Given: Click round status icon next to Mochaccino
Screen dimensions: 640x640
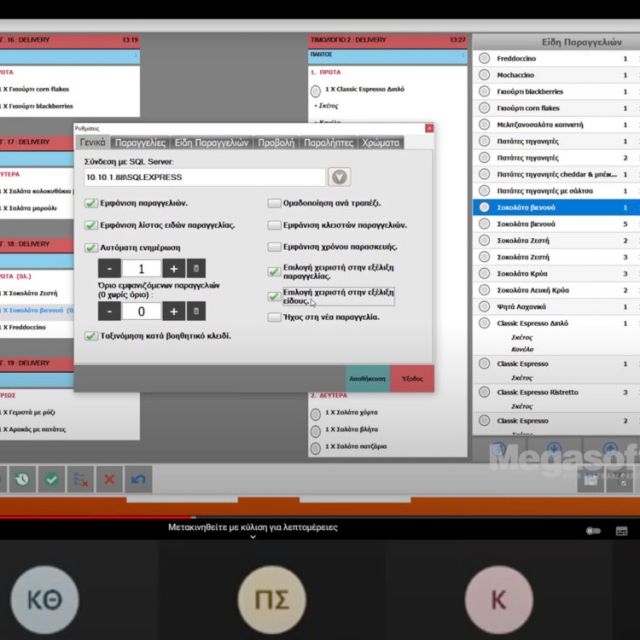Looking at the screenshot, I should point(484,75).
